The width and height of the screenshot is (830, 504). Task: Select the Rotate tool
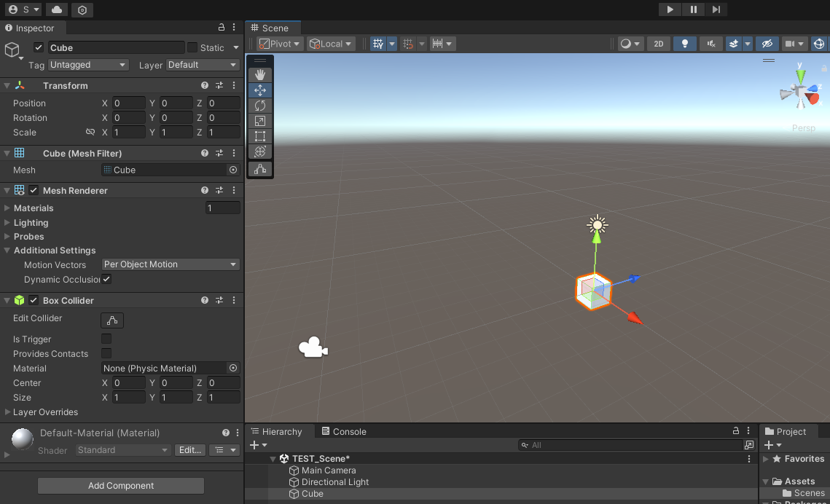click(260, 105)
